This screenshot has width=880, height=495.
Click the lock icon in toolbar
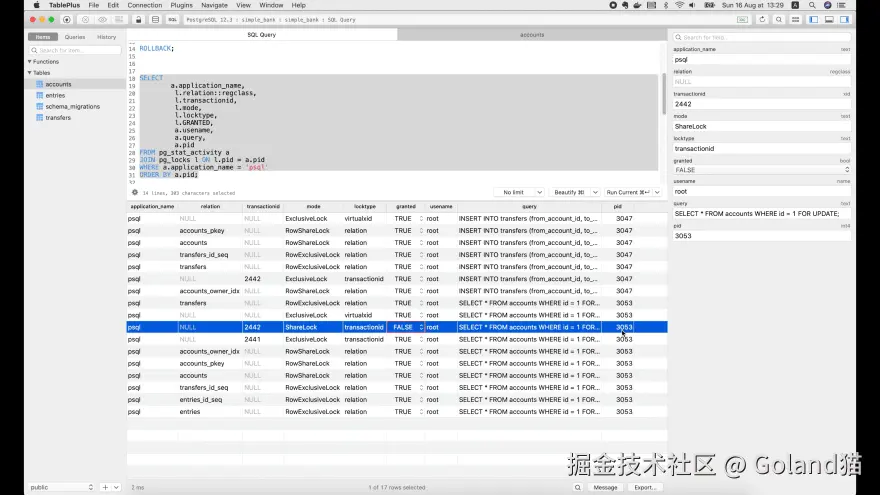[x=138, y=20]
